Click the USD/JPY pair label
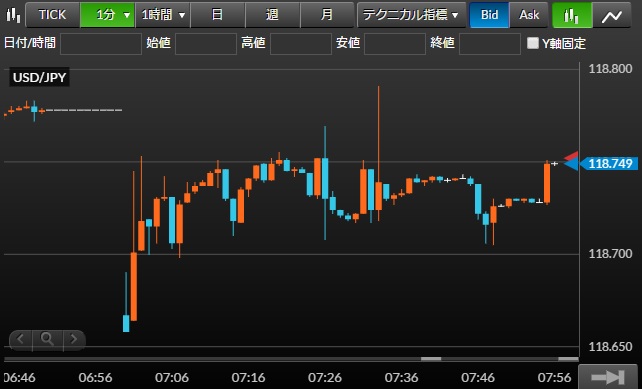The height and width of the screenshot is (389, 642). click(x=39, y=77)
